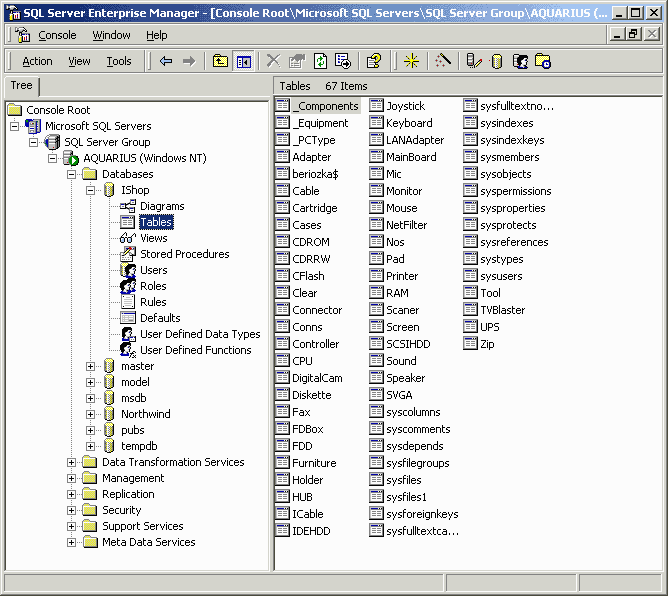
Task: Expand the Data Transformation Services folder
Action: tap(72, 462)
